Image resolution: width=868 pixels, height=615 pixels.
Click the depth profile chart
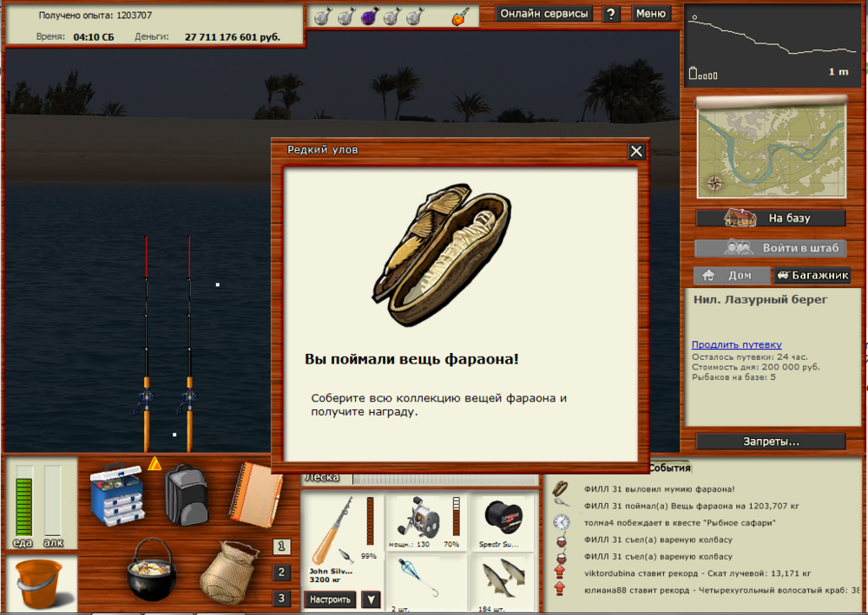tap(773, 45)
